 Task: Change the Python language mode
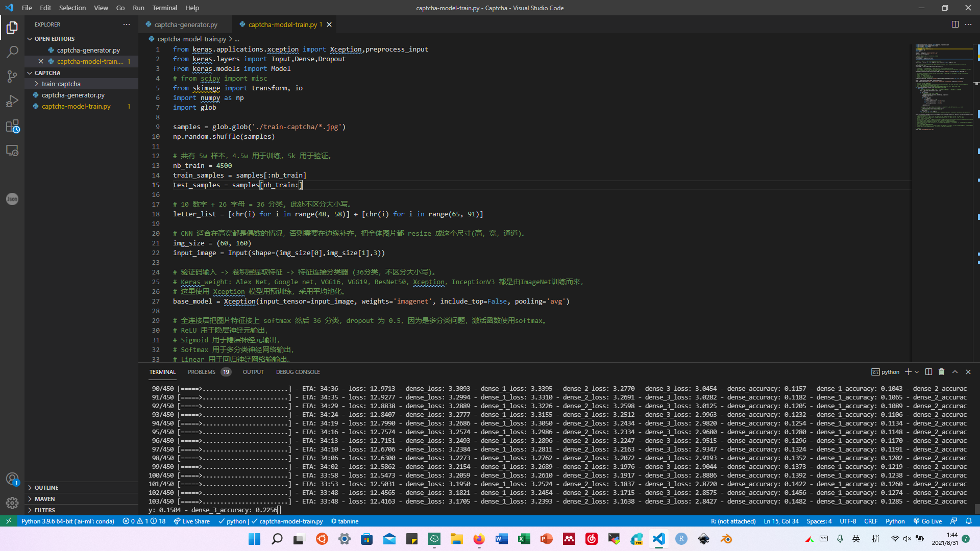(x=895, y=521)
